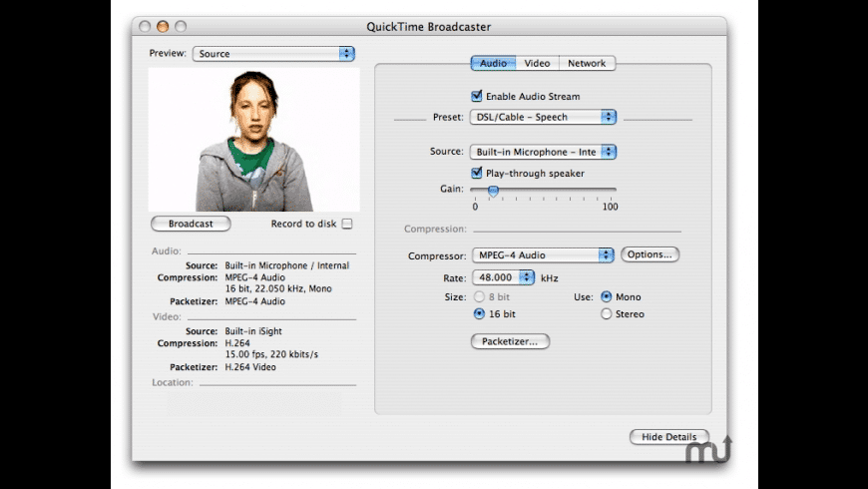The height and width of the screenshot is (489, 868).
Task: Click the '16 bit, 22.050 kHz, Mono' text
Action: click(278, 289)
